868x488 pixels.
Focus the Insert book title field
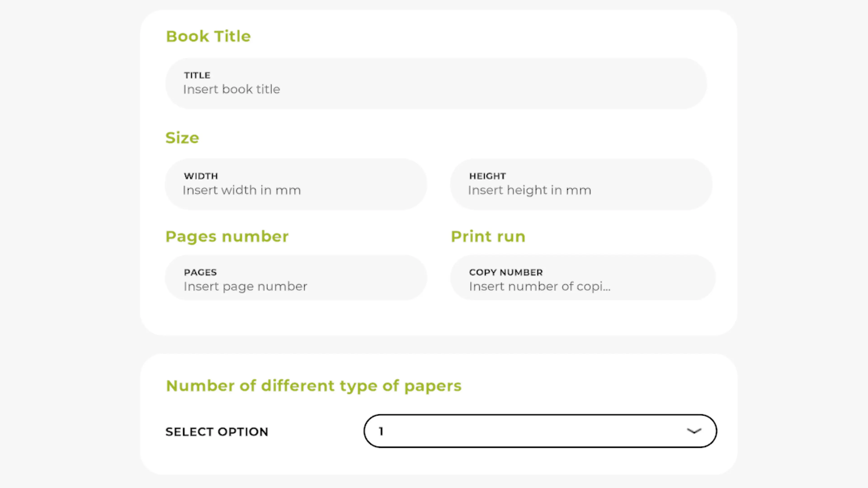click(x=436, y=84)
